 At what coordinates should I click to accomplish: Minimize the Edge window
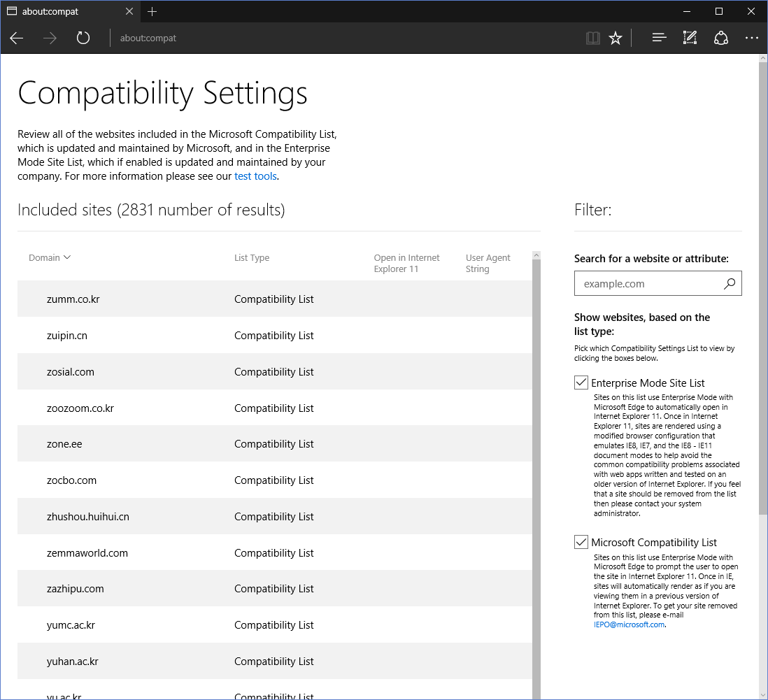pos(687,11)
